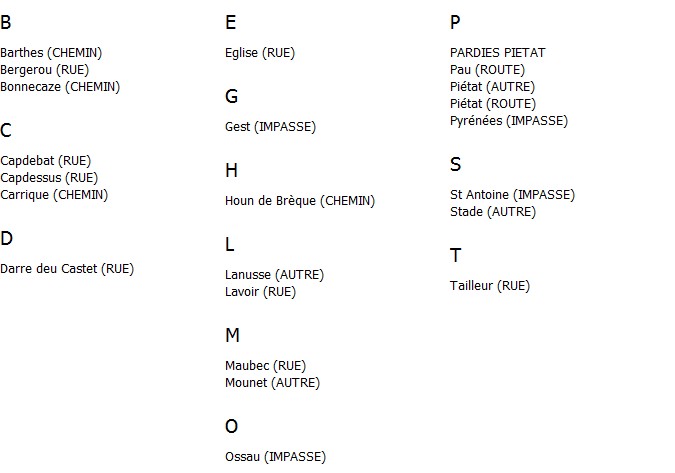Open the PARDIES PIETAT entry
Viewport: 675px width, 473px height.
pyautogui.click(x=498, y=53)
